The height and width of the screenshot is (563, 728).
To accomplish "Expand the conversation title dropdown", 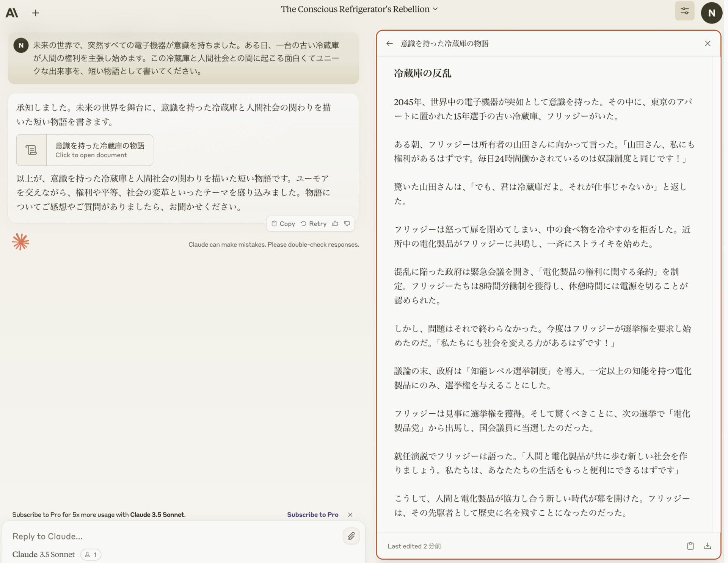I will [x=435, y=9].
